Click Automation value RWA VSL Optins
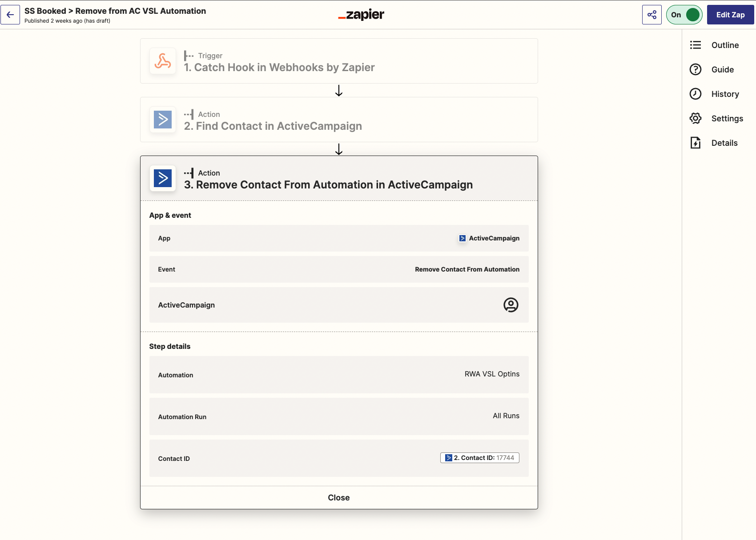 492,374
